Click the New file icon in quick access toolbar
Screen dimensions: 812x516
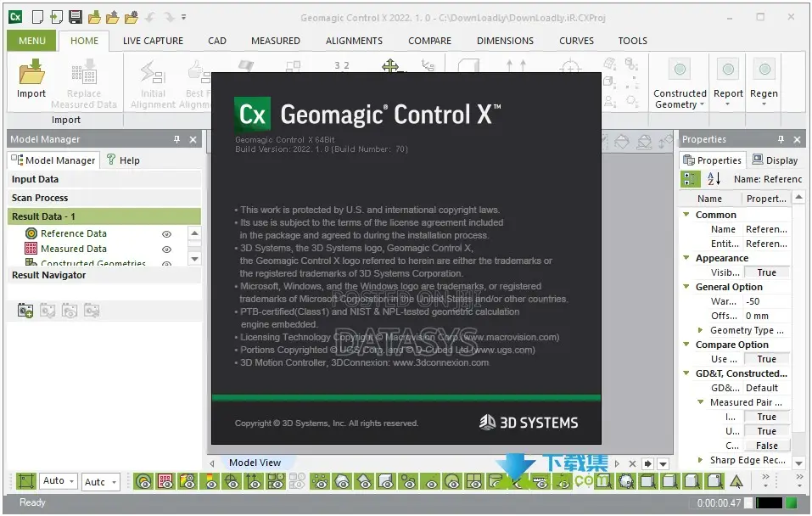[x=37, y=17]
